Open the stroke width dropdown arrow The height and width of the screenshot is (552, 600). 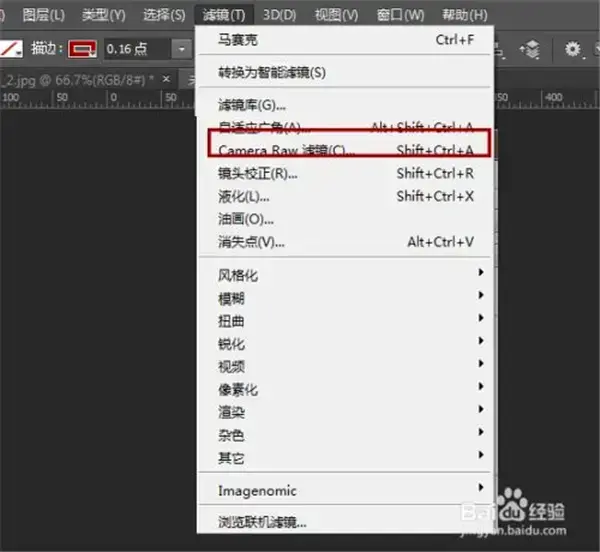coord(181,49)
